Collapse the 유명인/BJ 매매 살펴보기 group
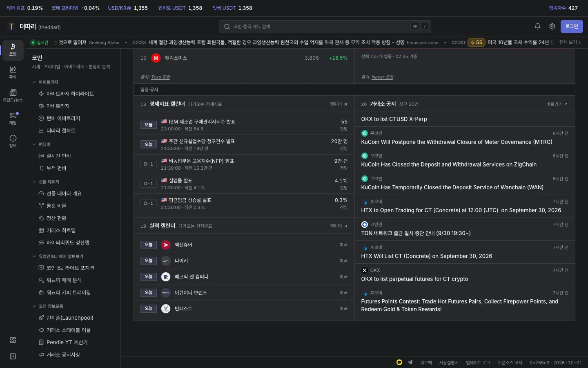The image size is (588, 368). (x=58, y=256)
